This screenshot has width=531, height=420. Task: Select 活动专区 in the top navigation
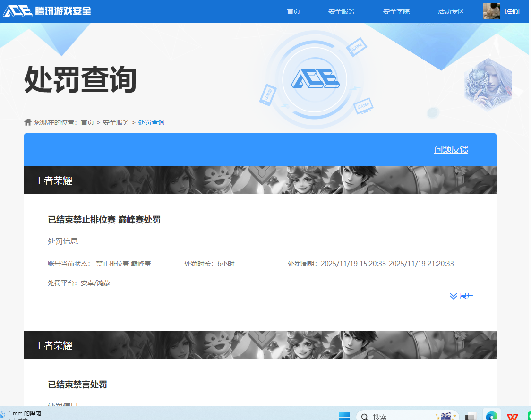[x=451, y=11]
